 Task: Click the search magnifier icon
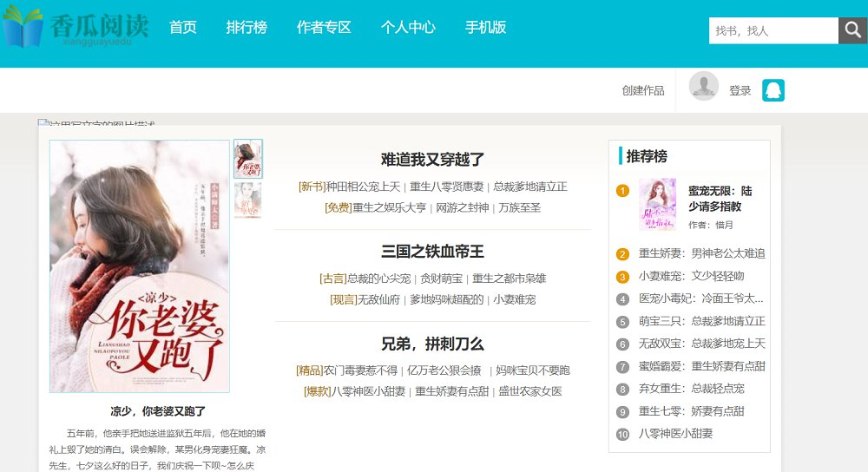pos(852,30)
